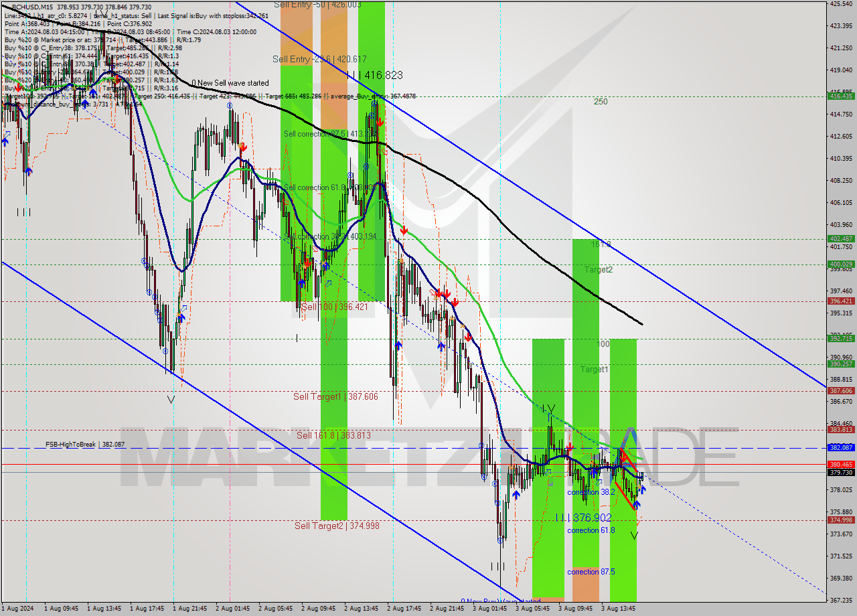Click the 425.540 price scale value
857x616 pixels.
click(841, 3)
